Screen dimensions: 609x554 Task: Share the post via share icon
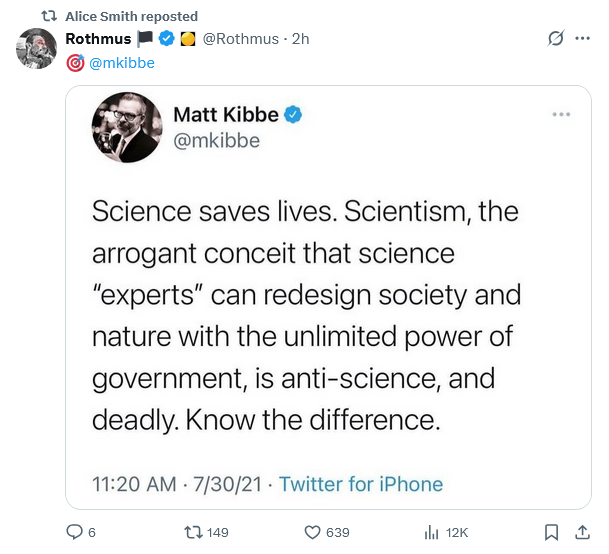pyautogui.click(x=580, y=532)
